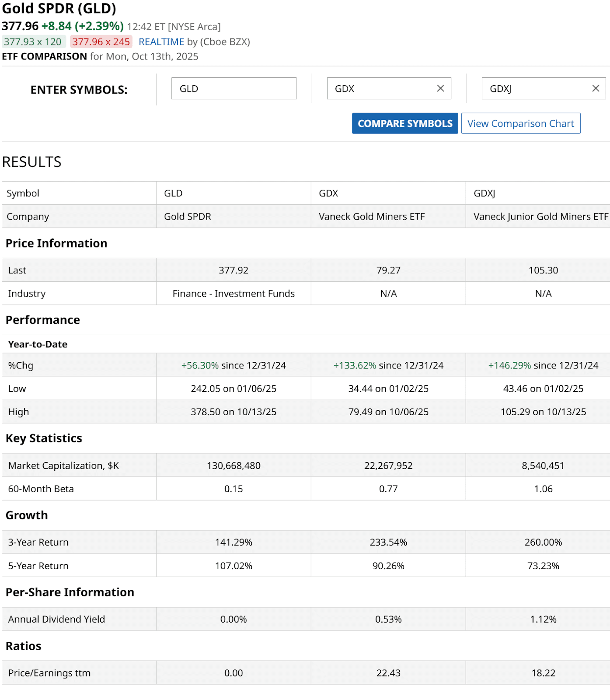The image size is (610, 700).
Task: Open the View Comparison Chart link
Action: coord(520,123)
